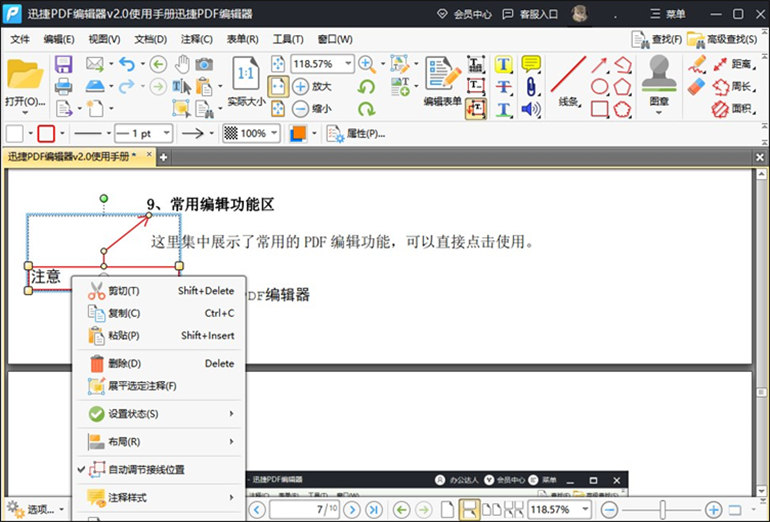Expand the line style dropdown
770x522 pixels.
109,133
